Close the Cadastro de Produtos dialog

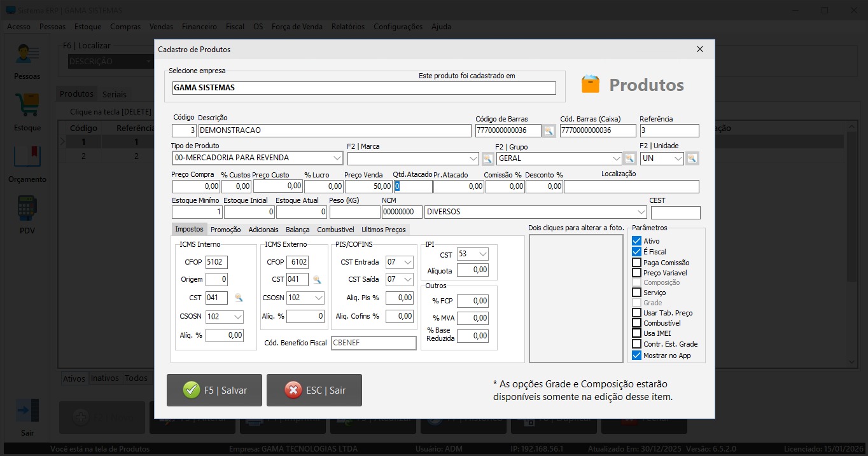699,50
